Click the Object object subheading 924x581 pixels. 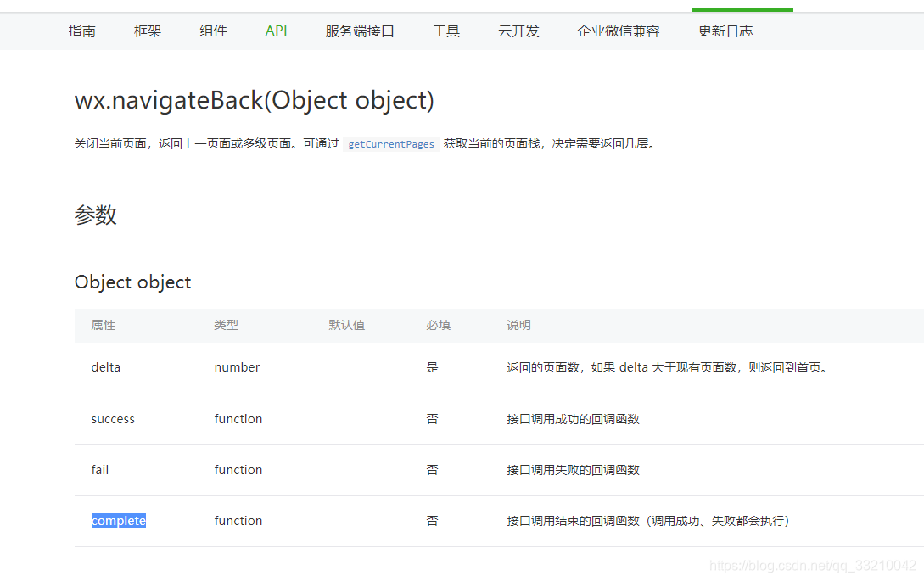(132, 282)
